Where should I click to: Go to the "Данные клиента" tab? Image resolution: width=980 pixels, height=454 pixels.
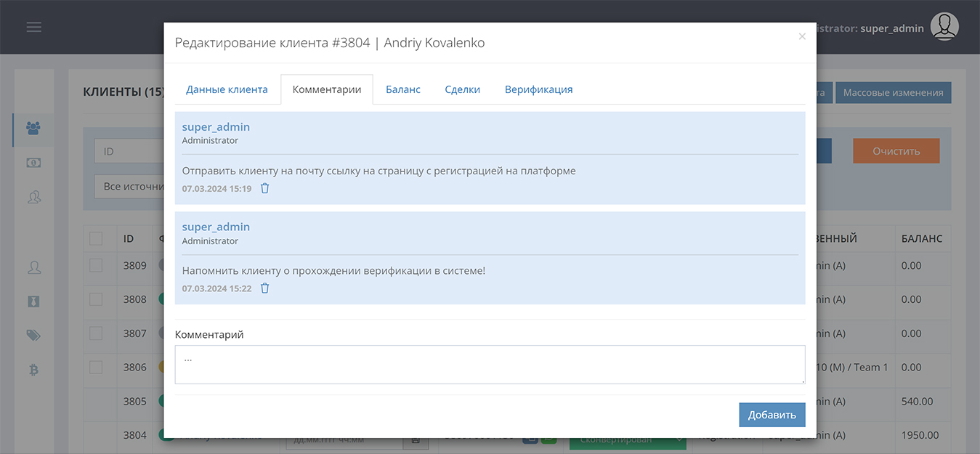click(x=227, y=89)
